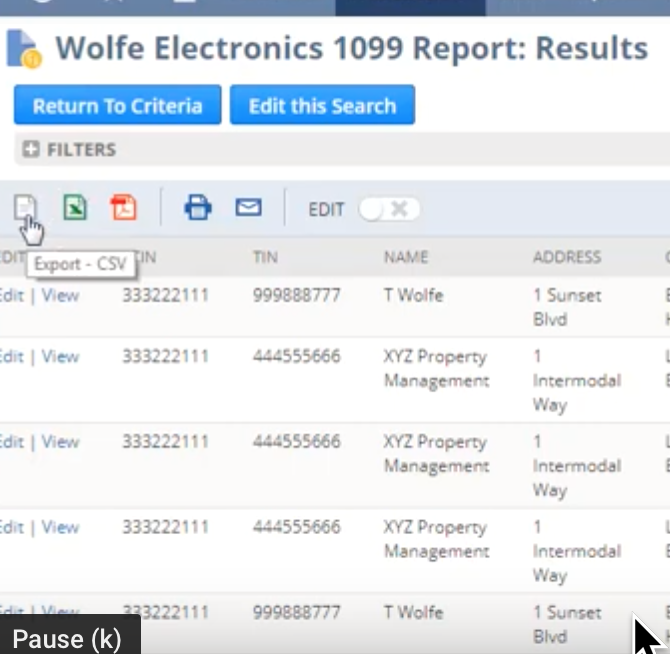Expand the FILTERS section
Screen dimensions: 670x654
(31, 150)
